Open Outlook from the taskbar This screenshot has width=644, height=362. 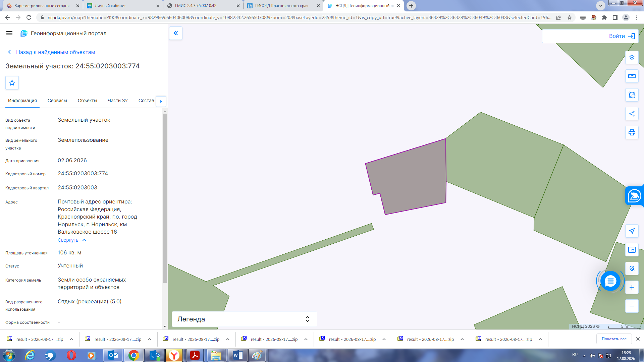[113, 355]
